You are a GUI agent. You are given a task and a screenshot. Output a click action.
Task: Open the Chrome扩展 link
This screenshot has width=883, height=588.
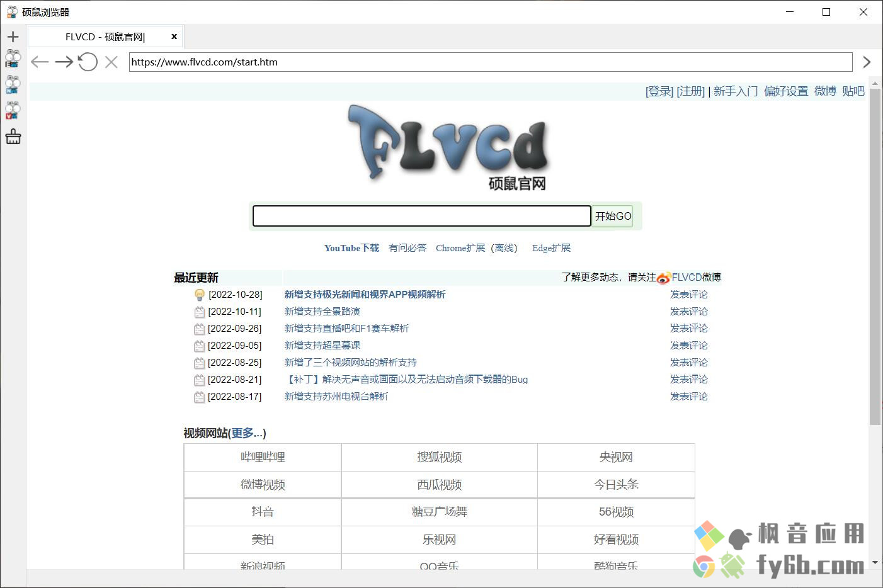click(460, 248)
